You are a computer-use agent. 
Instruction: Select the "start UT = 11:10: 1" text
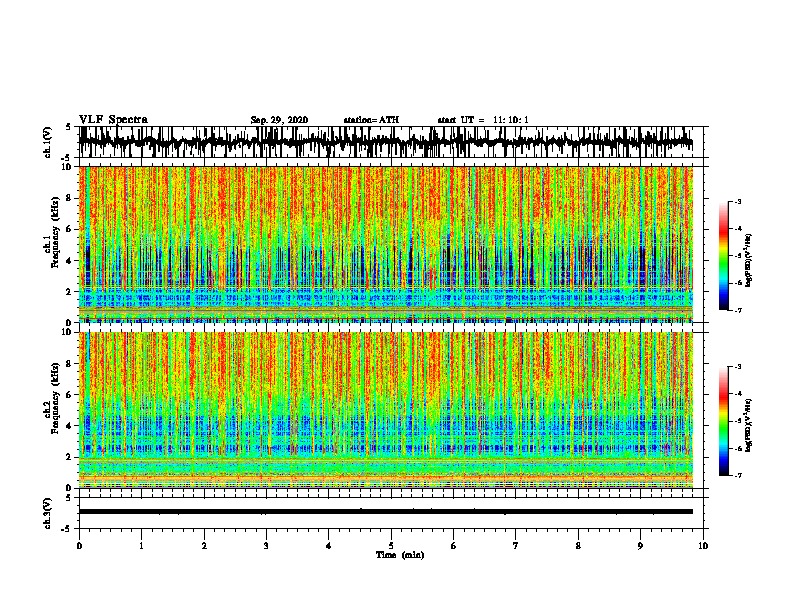pos(483,120)
